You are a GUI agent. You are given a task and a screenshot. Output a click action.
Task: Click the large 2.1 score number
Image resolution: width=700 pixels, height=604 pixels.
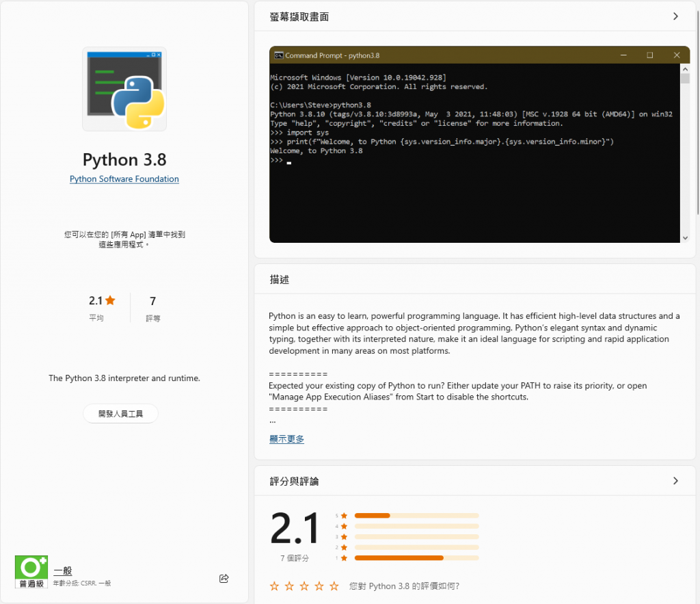click(295, 529)
